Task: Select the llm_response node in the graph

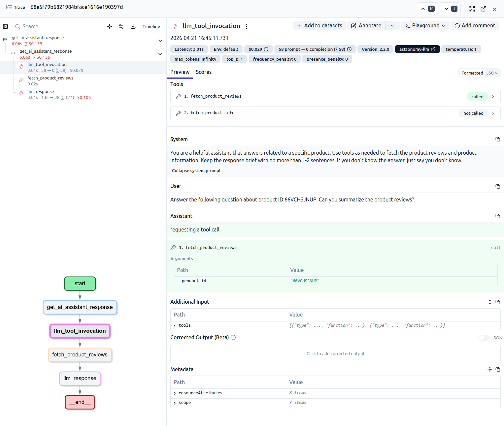Action: (x=80, y=379)
